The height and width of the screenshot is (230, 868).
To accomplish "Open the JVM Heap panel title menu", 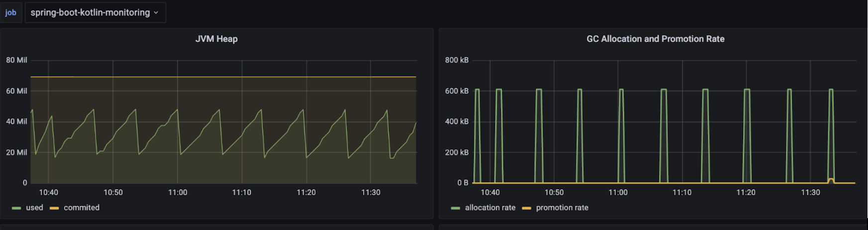I will pos(217,39).
